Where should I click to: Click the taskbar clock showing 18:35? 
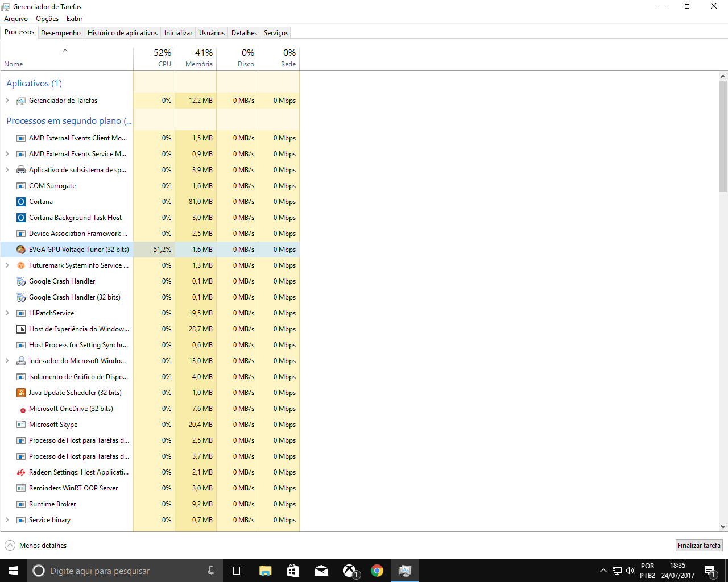pyautogui.click(x=677, y=571)
